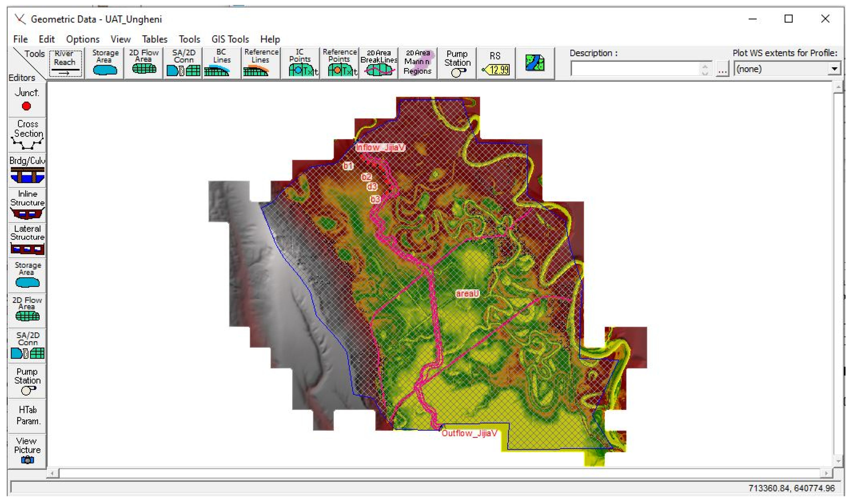This screenshot has height=504, width=852.
Task: Expand Plot WS extents for Profile dropdown
Action: point(834,69)
